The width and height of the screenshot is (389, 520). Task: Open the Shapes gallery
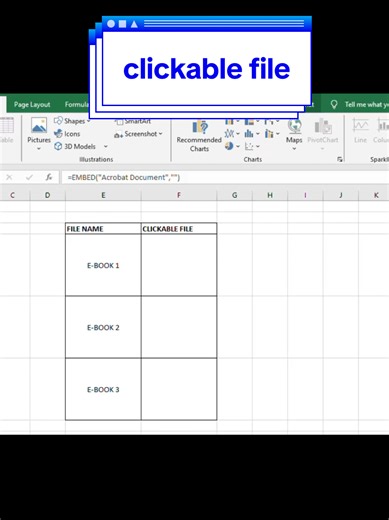[69, 121]
